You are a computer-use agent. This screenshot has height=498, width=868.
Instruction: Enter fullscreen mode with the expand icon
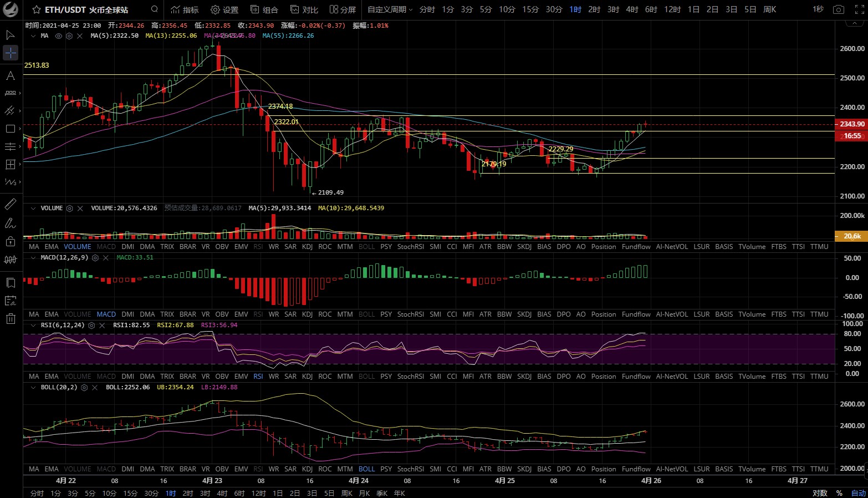pos(859,9)
